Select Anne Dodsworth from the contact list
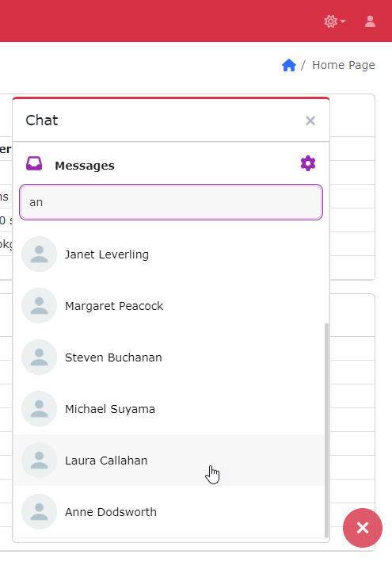This screenshot has height=562, width=392. tap(169, 512)
